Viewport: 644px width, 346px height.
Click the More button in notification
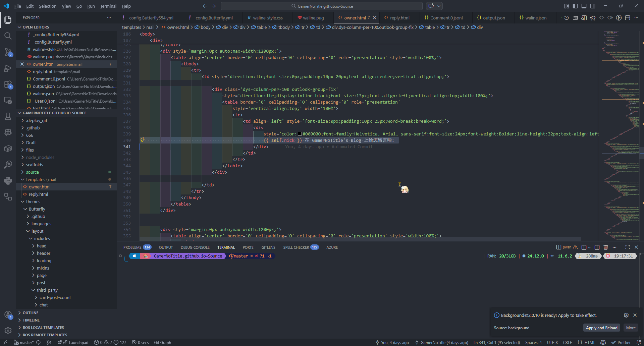[631, 328]
